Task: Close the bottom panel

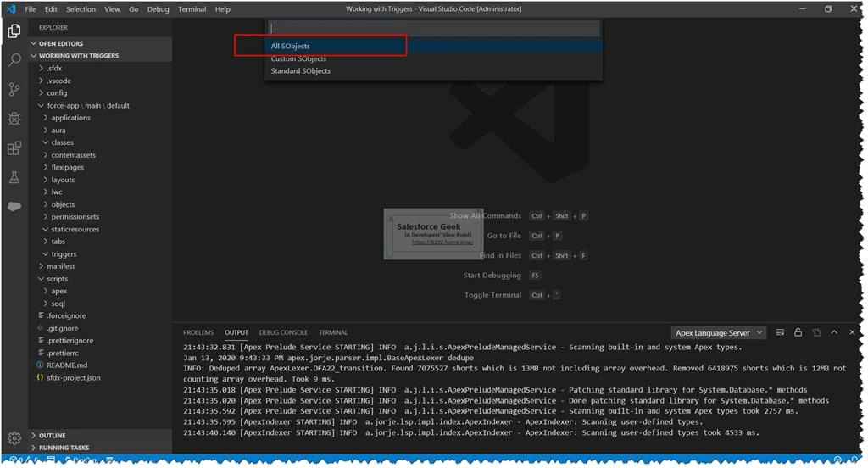Action: (852, 332)
